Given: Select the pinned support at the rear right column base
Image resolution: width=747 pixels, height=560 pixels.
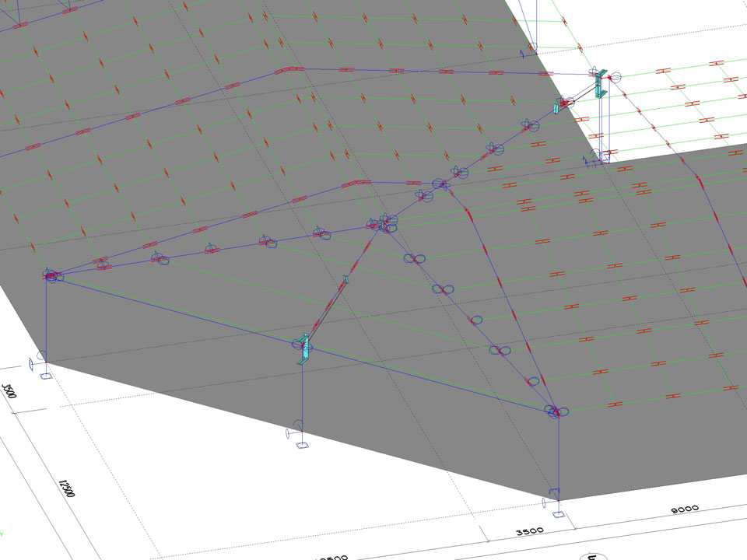Looking at the screenshot, I should coord(601,159).
